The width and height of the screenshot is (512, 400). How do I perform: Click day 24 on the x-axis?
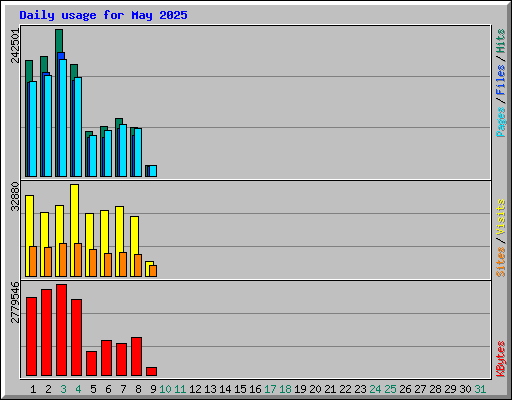(375, 389)
